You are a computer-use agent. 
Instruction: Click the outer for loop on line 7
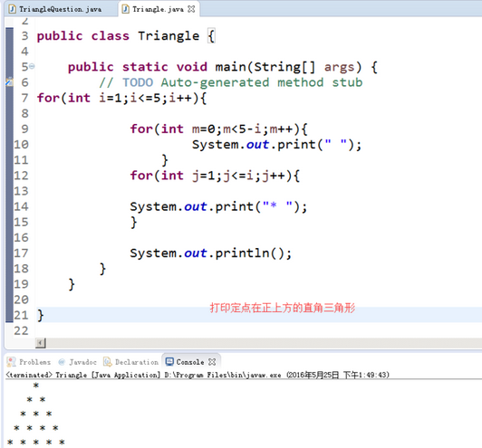click(121, 99)
